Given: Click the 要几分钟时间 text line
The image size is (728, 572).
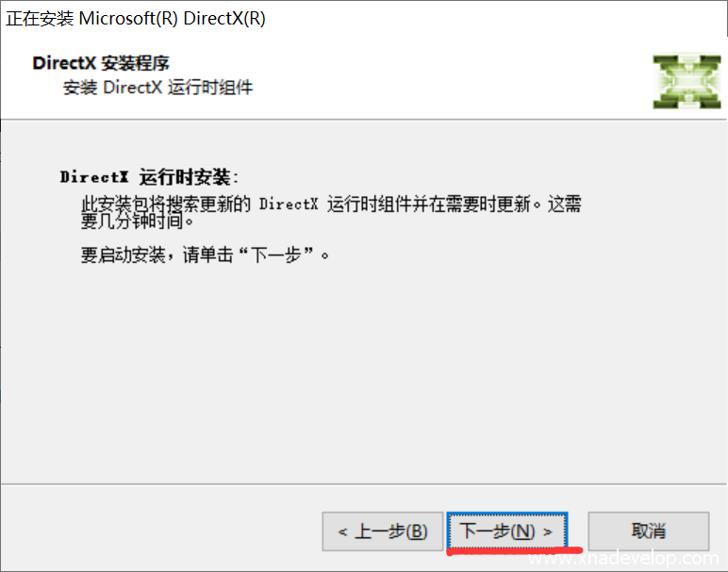Looking at the screenshot, I should tap(137, 221).
